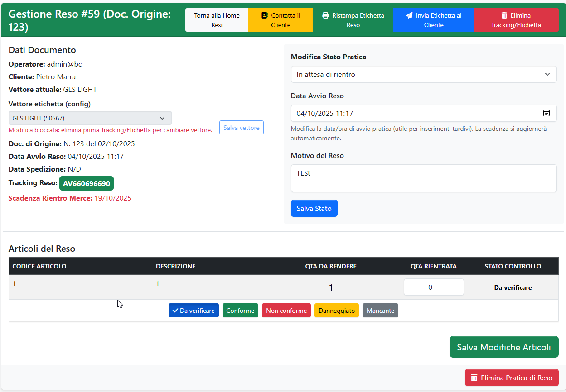The image size is (566, 392).
Task: Open the Vettore etichetta GLS LIGHT dropdown
Action: (90, 118)
